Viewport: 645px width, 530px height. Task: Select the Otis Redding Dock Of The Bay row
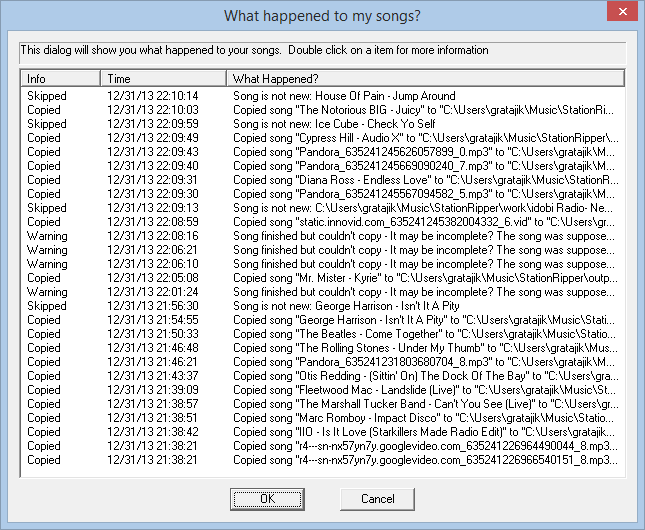tap(323, 376)
